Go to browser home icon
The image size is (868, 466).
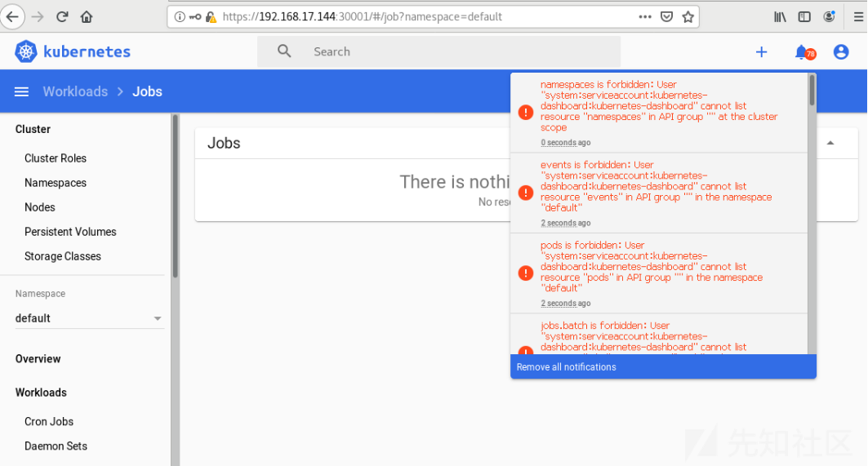pos(87,16)
